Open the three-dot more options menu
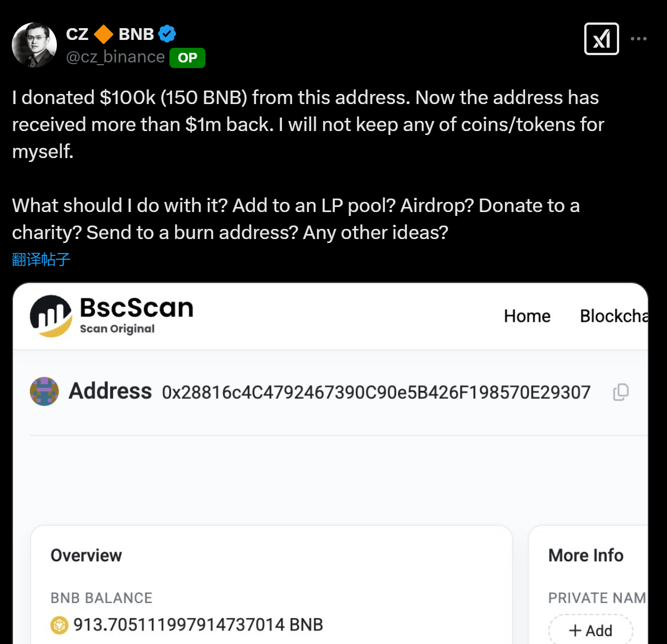Screen dimensions: 667x644 coord(638,39)
